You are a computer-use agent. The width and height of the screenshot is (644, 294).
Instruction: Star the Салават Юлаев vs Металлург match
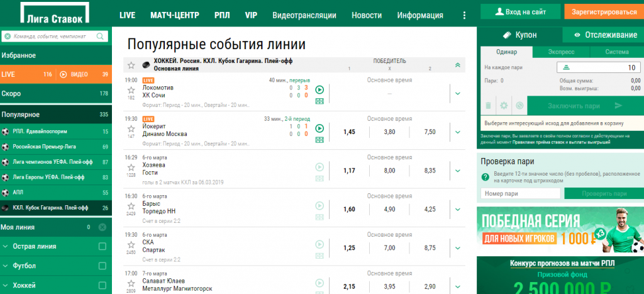click(x=131, y=283)
